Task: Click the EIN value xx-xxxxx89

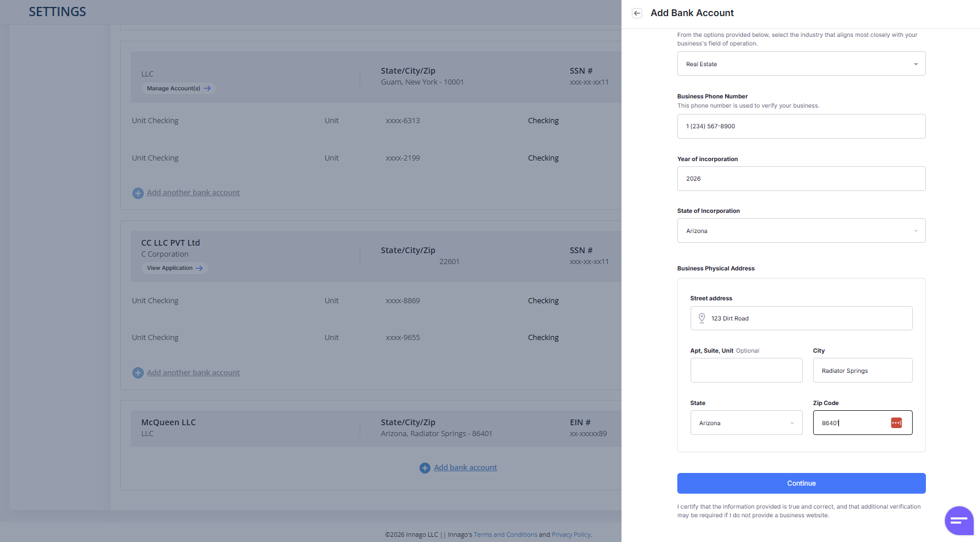Action: click(x=588, y=434)
